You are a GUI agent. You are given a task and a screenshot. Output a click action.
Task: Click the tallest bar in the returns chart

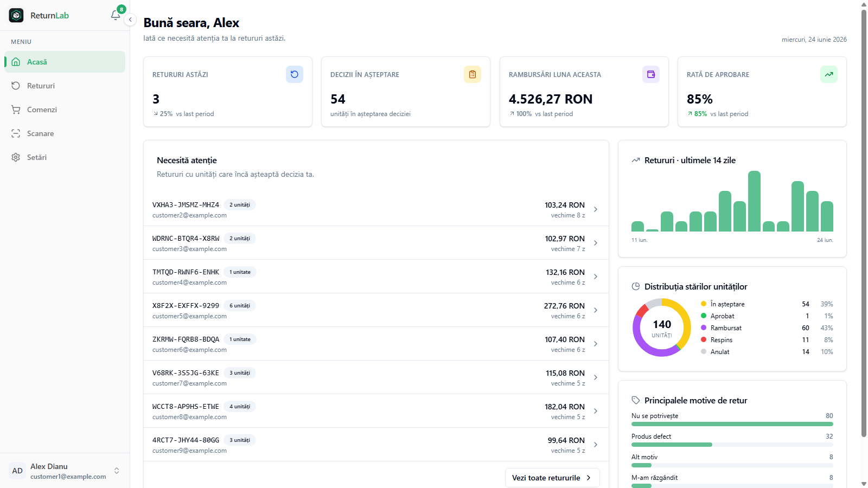pos(754,201)
